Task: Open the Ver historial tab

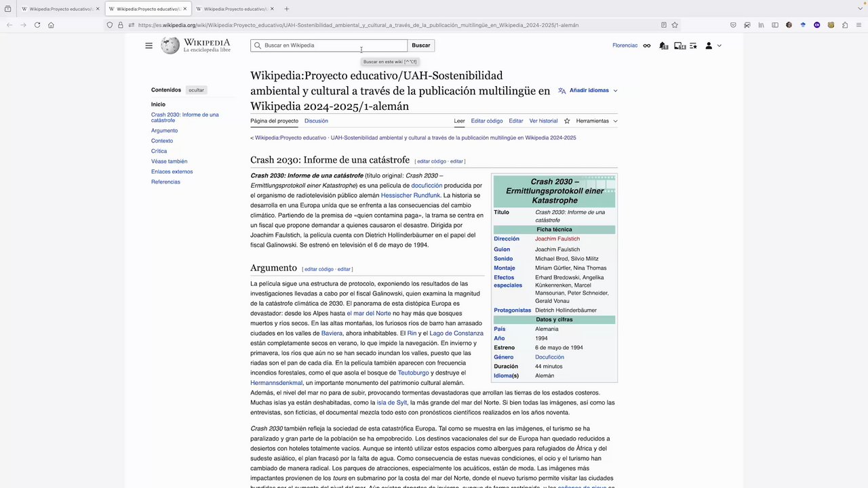Action: coord(543,121)
